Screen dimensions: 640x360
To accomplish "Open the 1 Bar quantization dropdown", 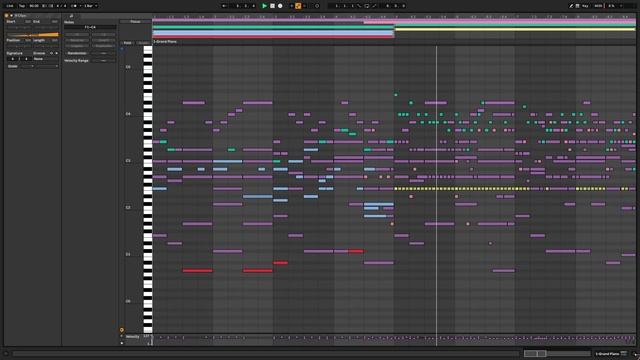I will coord(90,6).
